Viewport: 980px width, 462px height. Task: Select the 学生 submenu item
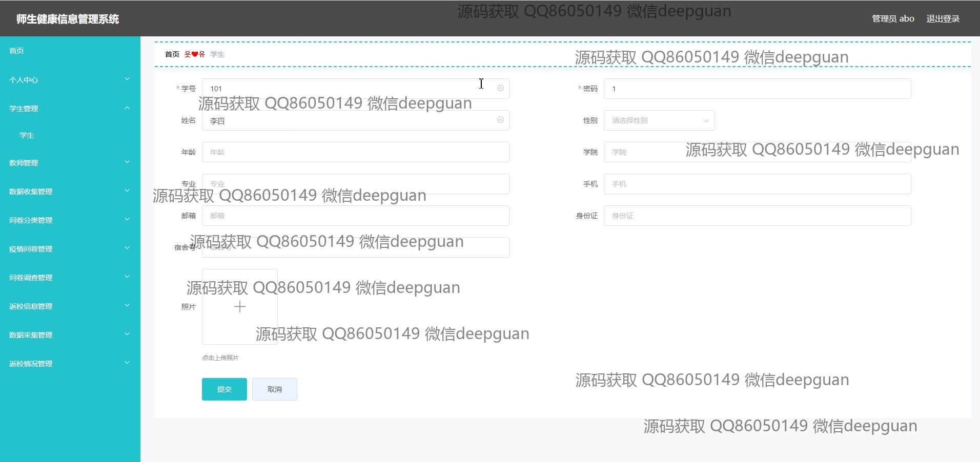70,135
